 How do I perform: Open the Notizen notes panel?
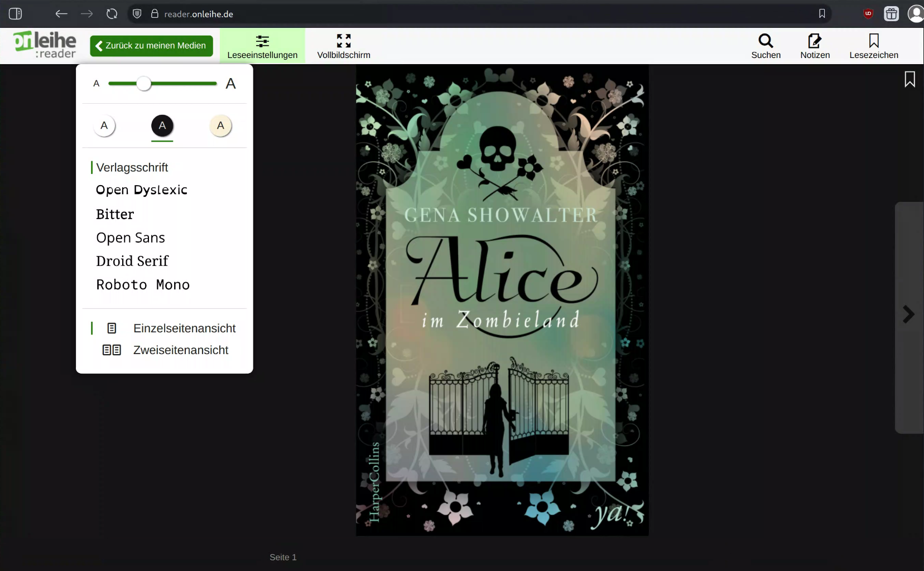pyautogui.click(x=815, y=46)
